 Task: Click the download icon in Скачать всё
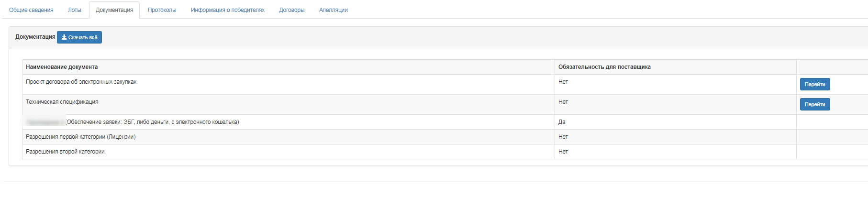pyautogui.click(x=64, y=37)
